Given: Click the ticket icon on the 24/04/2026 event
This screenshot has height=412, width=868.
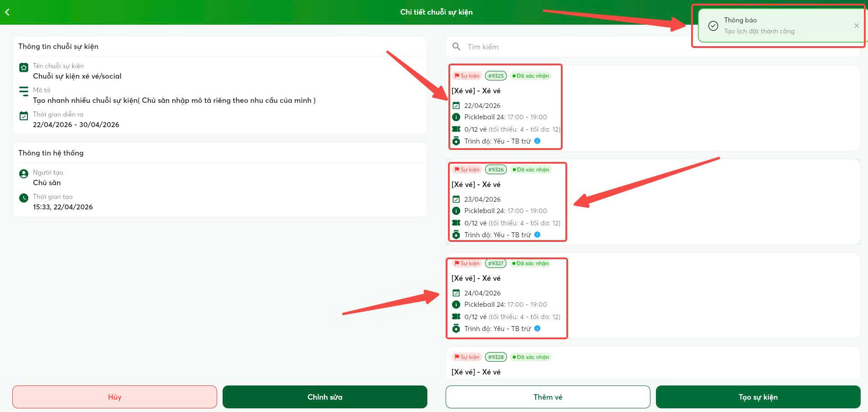Looking at the screenshot, I should coord(456,316).
